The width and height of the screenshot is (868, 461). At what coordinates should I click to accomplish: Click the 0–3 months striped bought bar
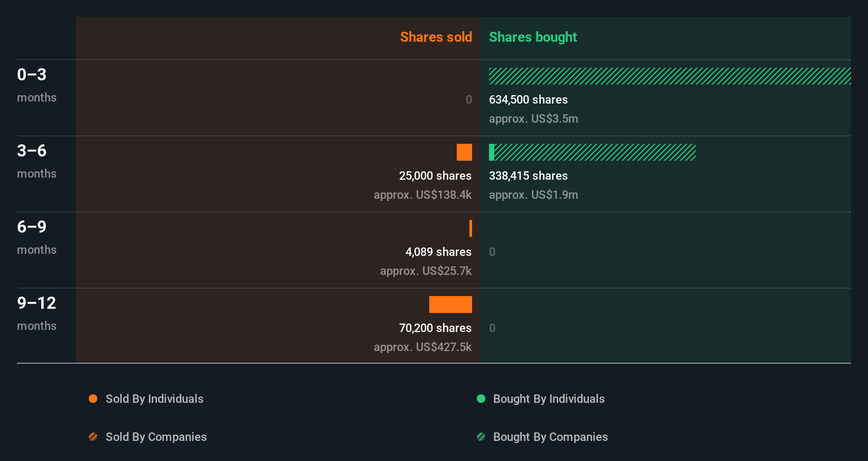pyautogui.click(x=670, y=76)
